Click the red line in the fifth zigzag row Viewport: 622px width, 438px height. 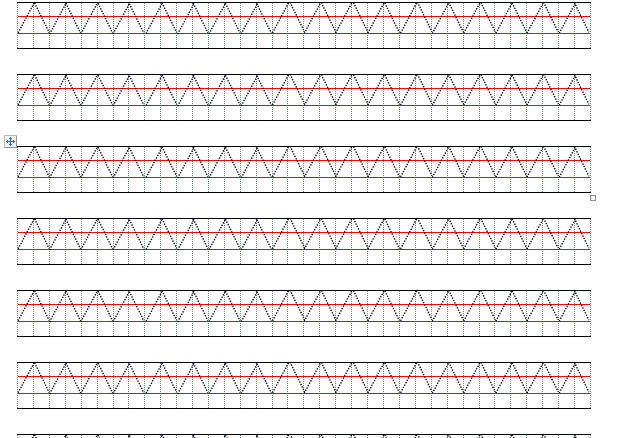(300, 304)
